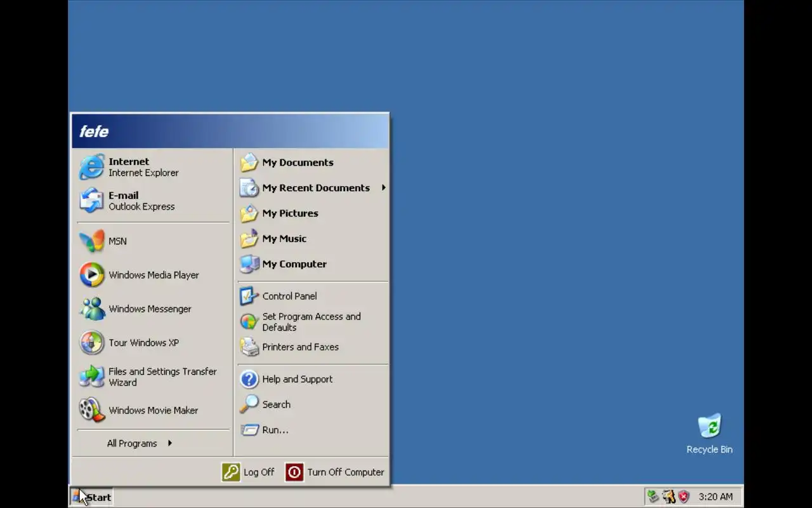The width and height of the screenshot is (812, 508).
Task: Click the Windows Movie Maker film reel icon
Action: click(91, 410)
